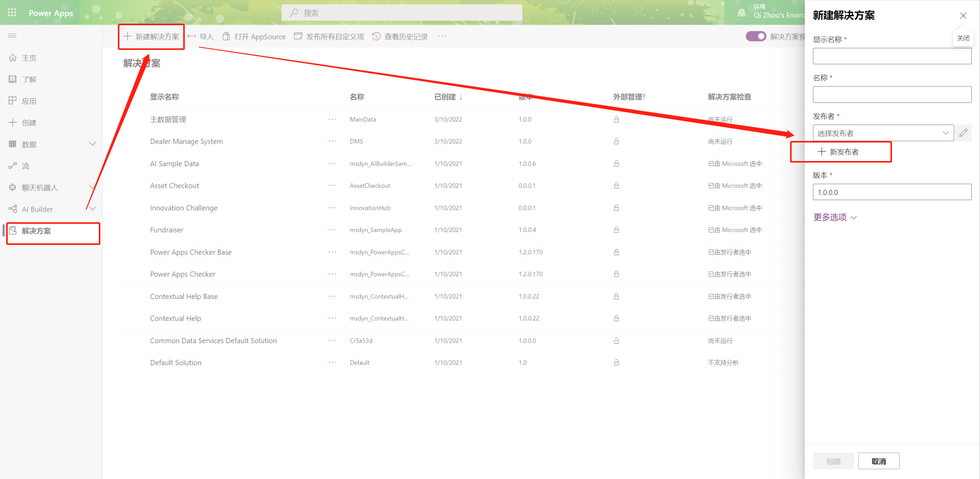This screenshot has height=479, width=980.
Task: Open the app launcher waffle icon
Action: pyautogui.click(x=12, y=12)
